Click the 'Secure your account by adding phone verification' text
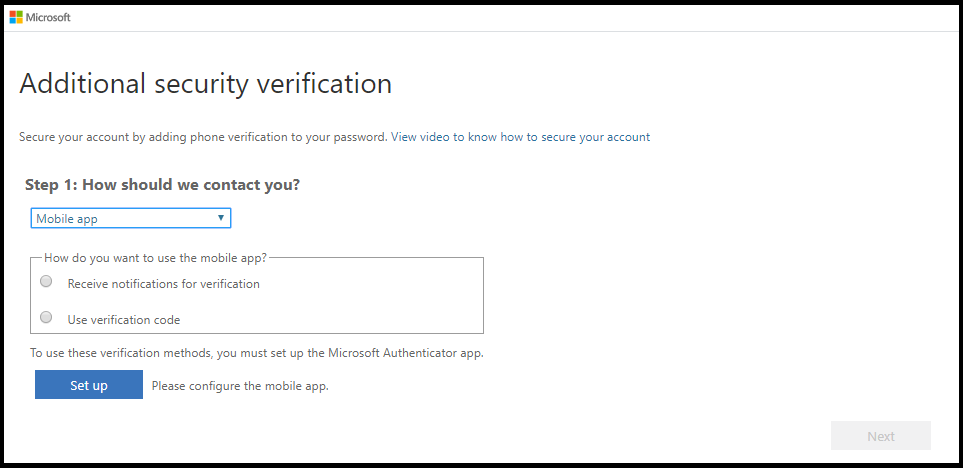This screenshot has width=963, height=468. click(x=203, y=137)
